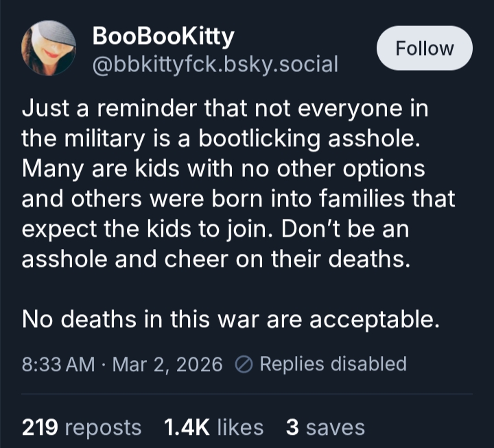Image resolution: width=494 pixels, height=448 pixels.
Task: Click the replies disabled circle-slash icon
Action: (x=244, y=364)
